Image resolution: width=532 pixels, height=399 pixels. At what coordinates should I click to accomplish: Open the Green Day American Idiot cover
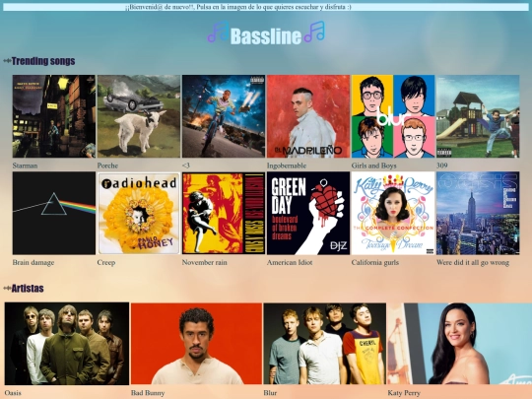coord(308,213)
